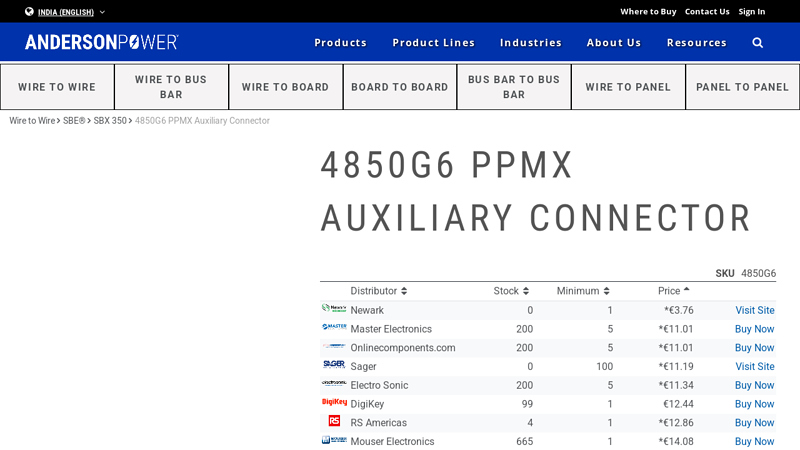Sort table by Distributor column
This screenshot has height=450, width=800.
point(379,291)
